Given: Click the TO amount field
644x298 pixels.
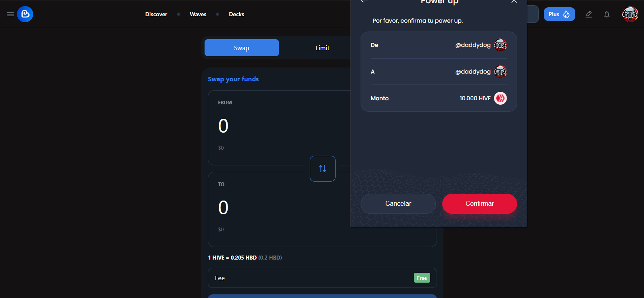Looking at the screenshot, I should coord(223,207).
